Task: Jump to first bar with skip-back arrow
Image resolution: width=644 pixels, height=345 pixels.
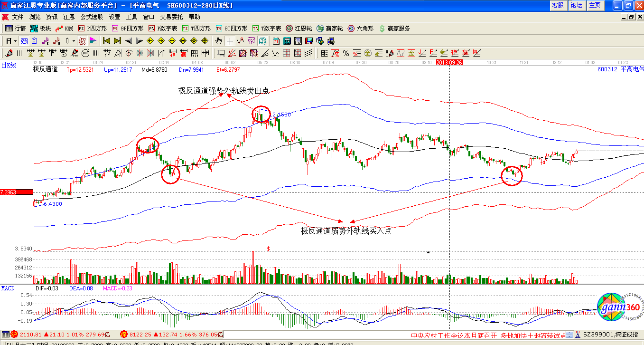Action: click(x=106, y=41)
